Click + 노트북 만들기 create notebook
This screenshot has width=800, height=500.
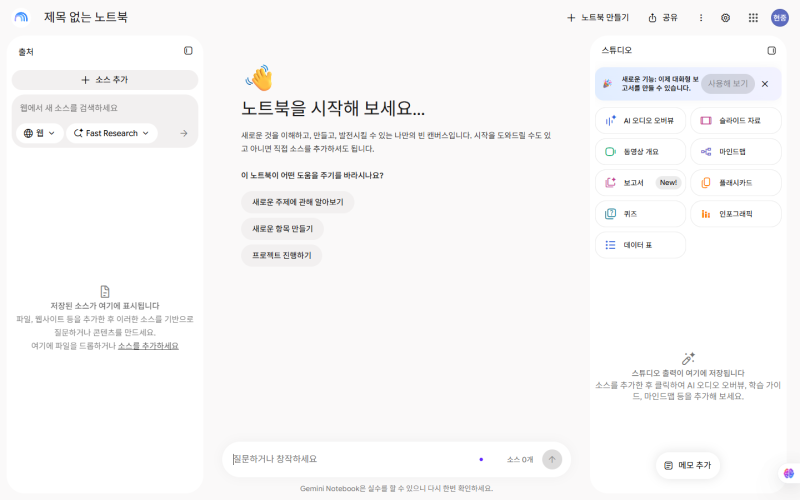(598, 18)
